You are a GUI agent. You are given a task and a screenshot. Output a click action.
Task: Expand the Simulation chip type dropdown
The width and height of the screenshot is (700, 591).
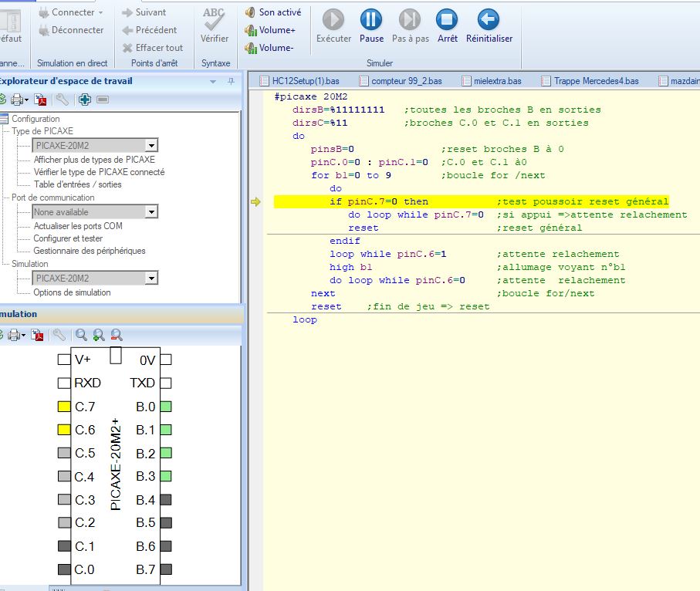[151, 278]
